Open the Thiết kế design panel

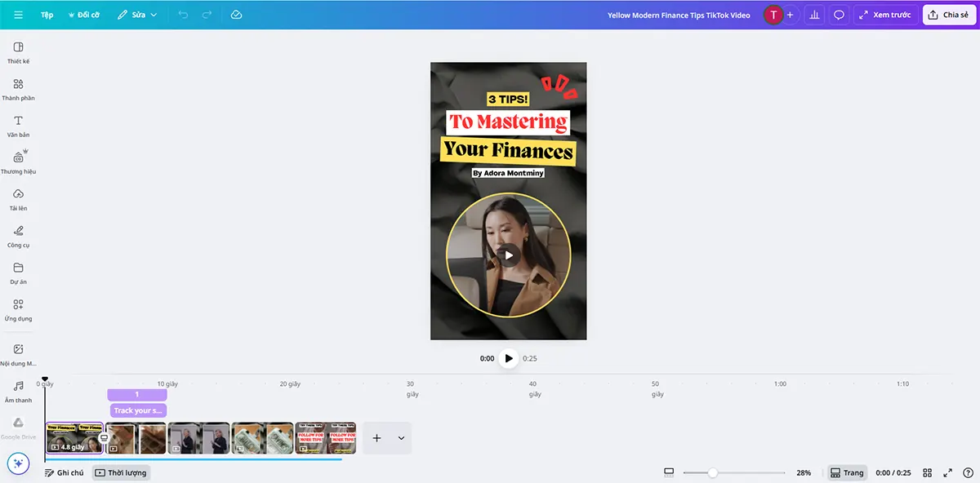pyautogui.click(x=18, y=52)
